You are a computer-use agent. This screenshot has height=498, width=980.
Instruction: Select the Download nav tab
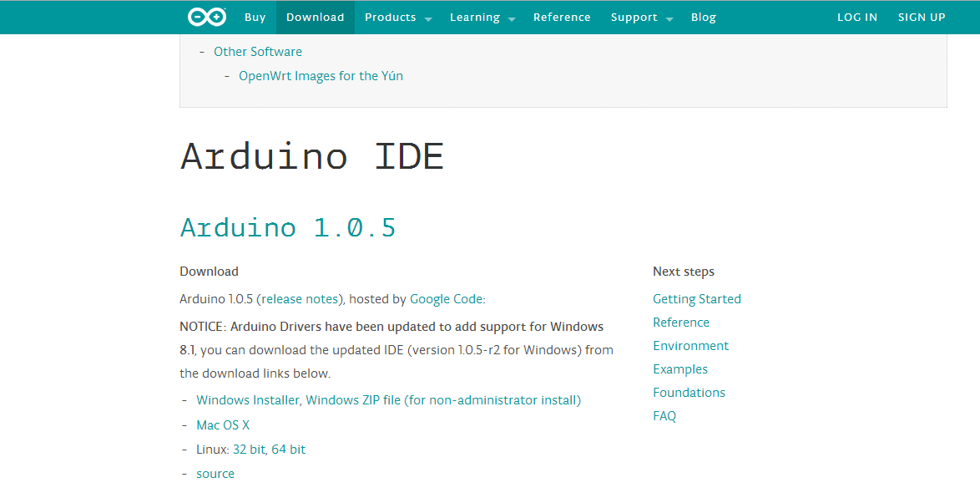[315, 18]
